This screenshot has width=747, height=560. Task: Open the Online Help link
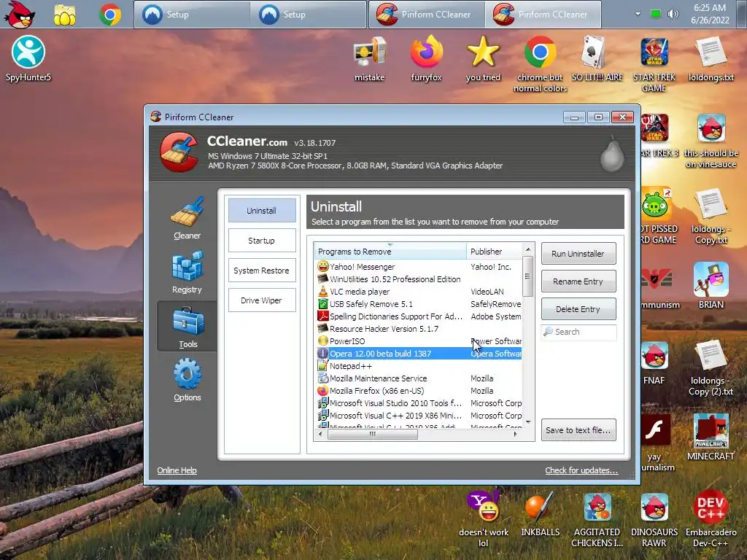[177, 470]
